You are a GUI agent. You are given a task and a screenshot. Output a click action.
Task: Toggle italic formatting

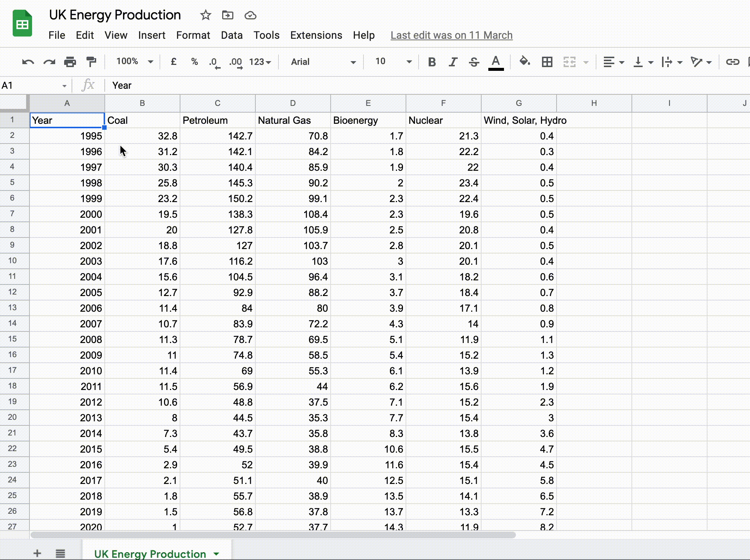tap(453, 62)
